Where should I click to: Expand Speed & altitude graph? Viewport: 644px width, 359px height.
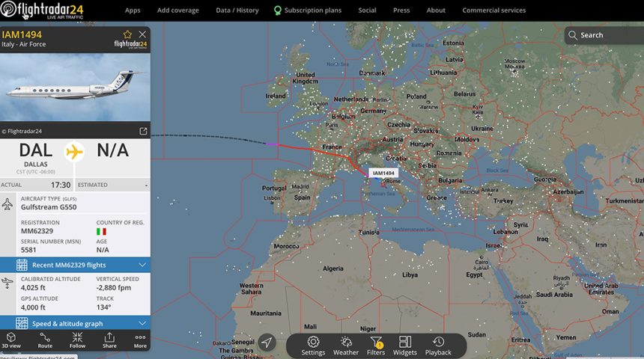click(x=75, y=323)
